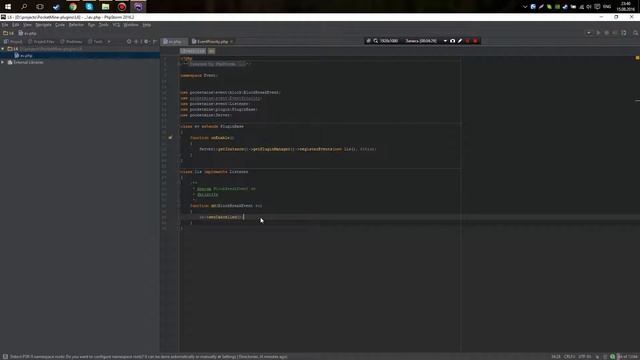Pause recording with red pause button
This screenshot has height=360, width=640.
[467, 41]
